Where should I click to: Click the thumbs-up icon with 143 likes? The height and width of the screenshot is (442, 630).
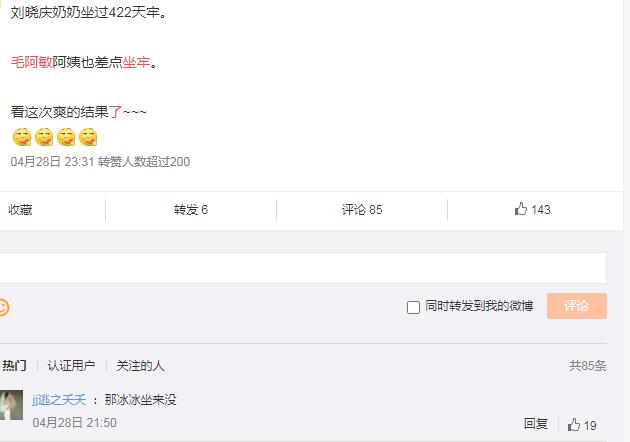[521, 209]
